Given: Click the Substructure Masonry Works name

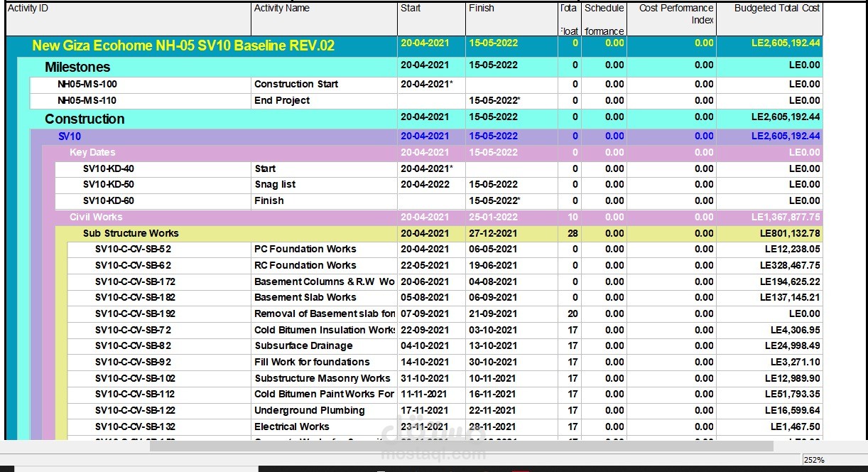Looking at the screenshot, I should click(322, 378).
